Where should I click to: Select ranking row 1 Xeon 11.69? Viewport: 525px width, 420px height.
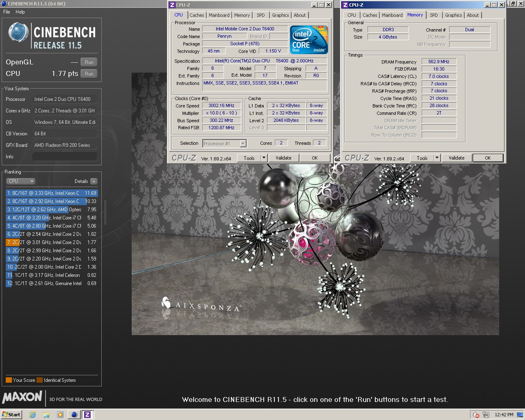[x=52, y=193]
